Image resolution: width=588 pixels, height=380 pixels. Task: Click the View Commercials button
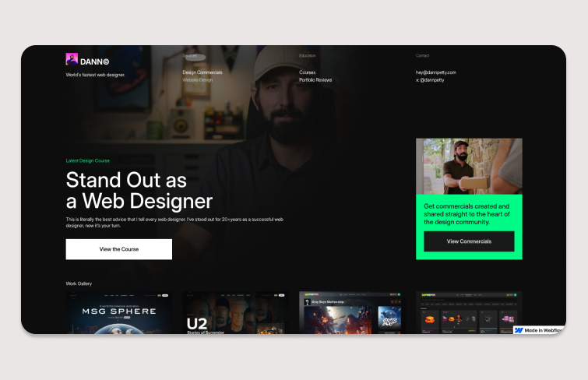click(469, 241)
